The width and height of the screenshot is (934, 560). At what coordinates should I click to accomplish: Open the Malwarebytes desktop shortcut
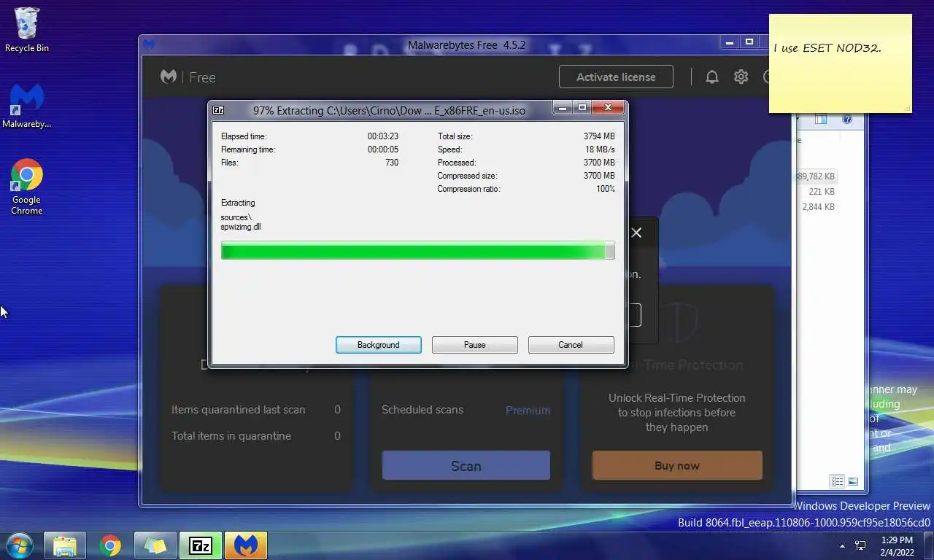click(26, 106)
